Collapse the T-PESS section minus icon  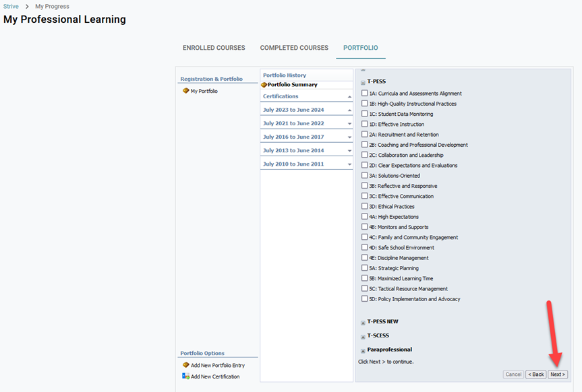pos(363,81)
